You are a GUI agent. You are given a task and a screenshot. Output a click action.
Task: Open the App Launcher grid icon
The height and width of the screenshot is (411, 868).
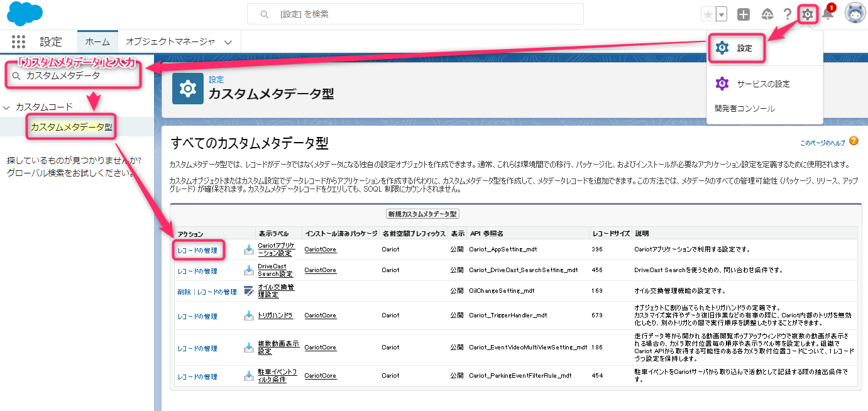tap(18, 42)
